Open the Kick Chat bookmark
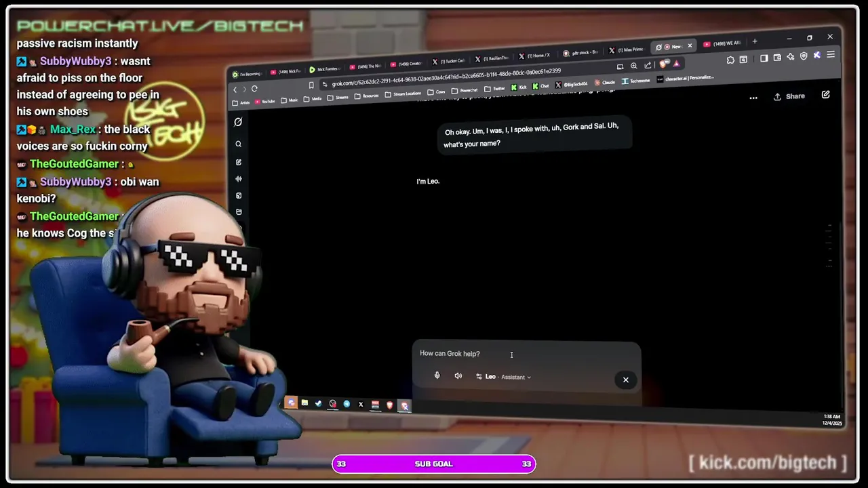868x488 pixels. tap(540, 86)
